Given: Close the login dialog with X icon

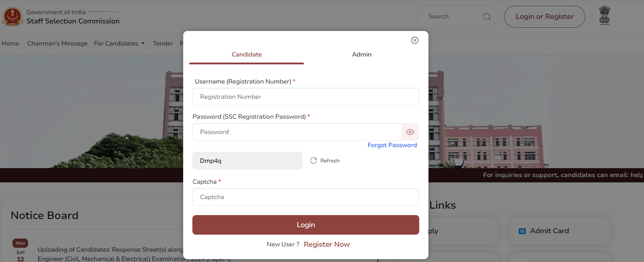Looking at the screenshot, I should click(415, 40).
